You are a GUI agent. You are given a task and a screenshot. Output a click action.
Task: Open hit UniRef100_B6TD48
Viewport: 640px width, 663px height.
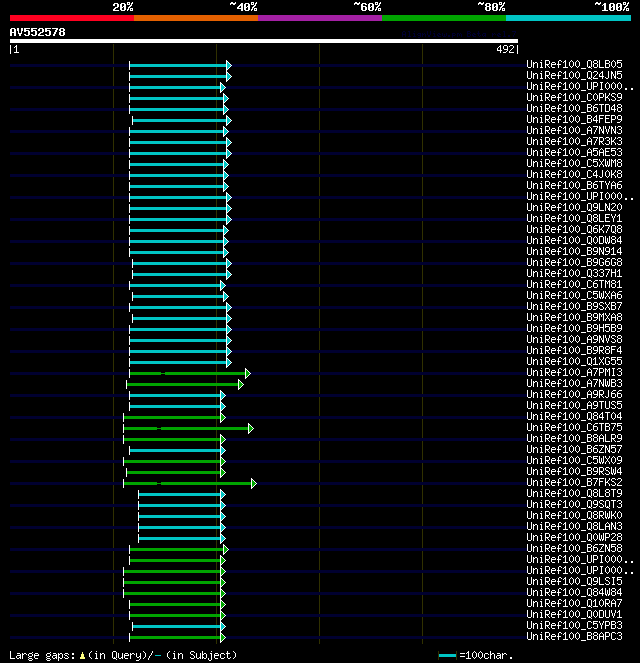point(574,108)
